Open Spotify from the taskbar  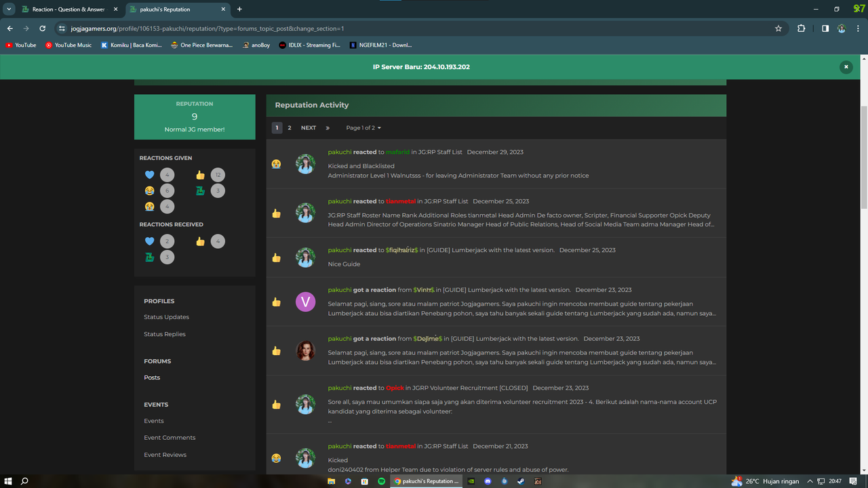pos(382,481)
